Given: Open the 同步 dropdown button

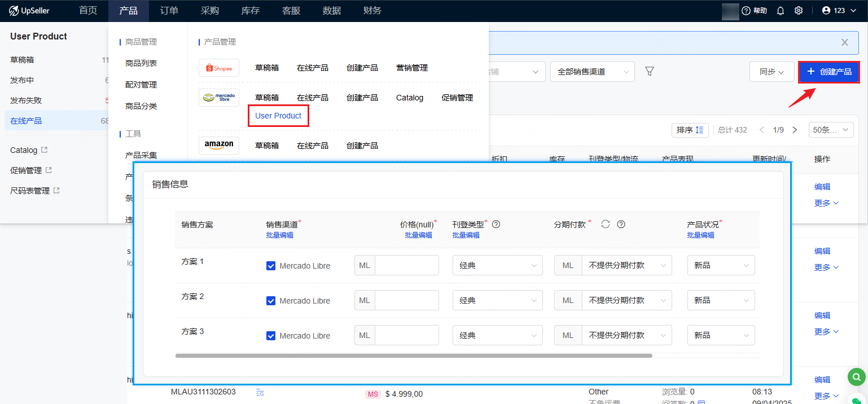Looking at the screenshot, I should point(771,72).
